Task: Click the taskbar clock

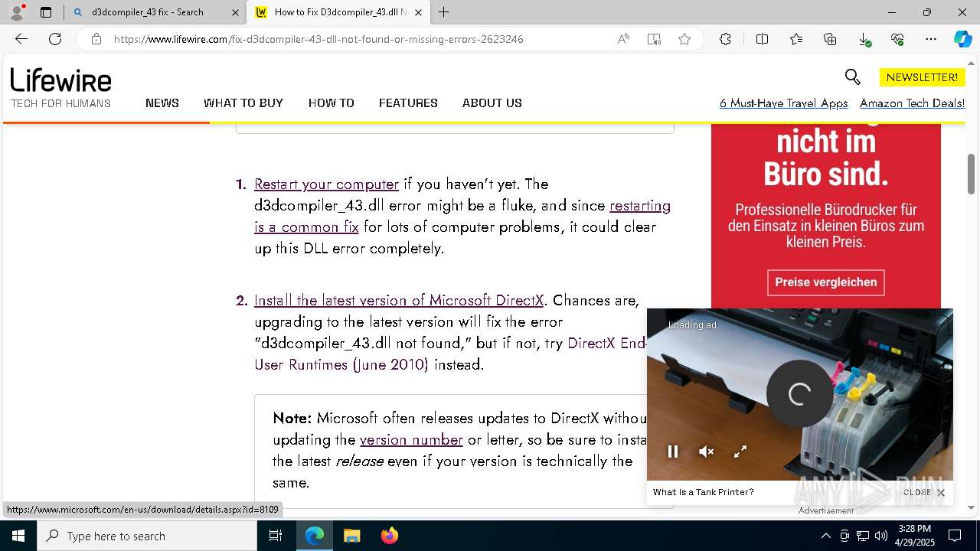Action: click(x=915, y=536)
